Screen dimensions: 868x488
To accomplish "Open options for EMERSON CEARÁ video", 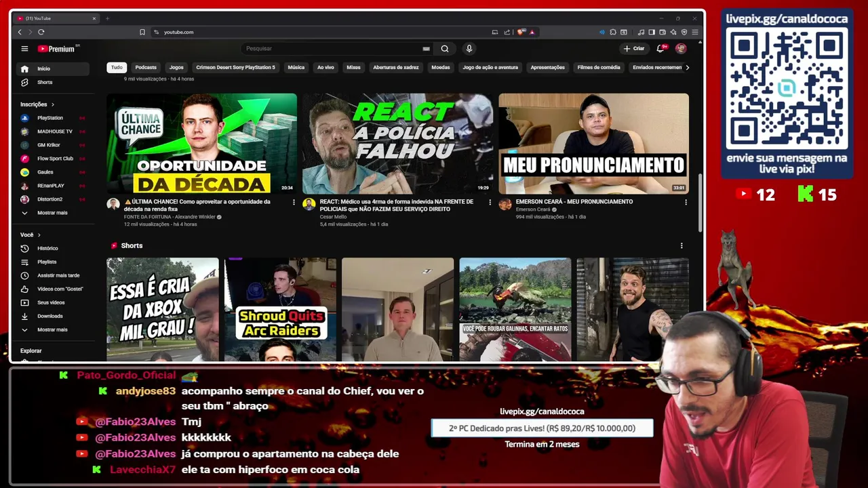I will (x=686, y=202).
